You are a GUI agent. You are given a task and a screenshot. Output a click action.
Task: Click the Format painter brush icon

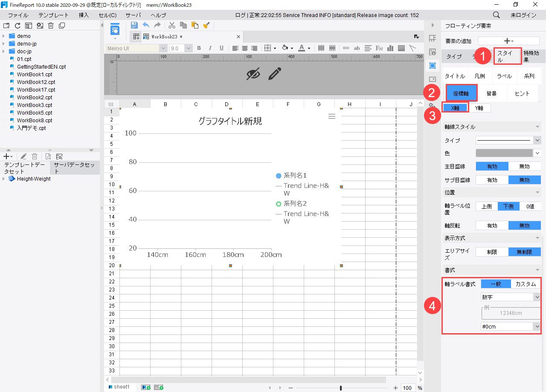[206, 25]
